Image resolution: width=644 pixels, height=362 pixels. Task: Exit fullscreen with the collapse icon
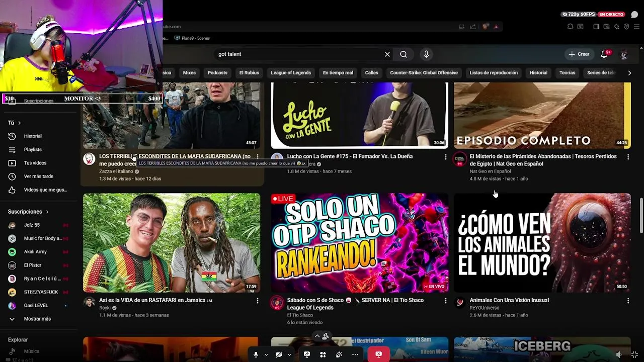634,355
